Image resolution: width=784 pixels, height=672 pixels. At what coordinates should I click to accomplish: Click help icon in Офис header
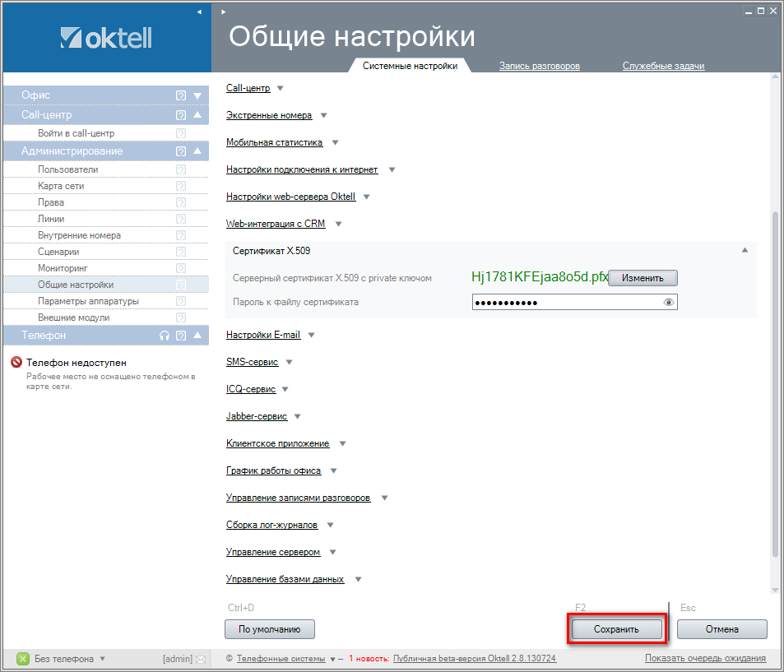[181, 95]
